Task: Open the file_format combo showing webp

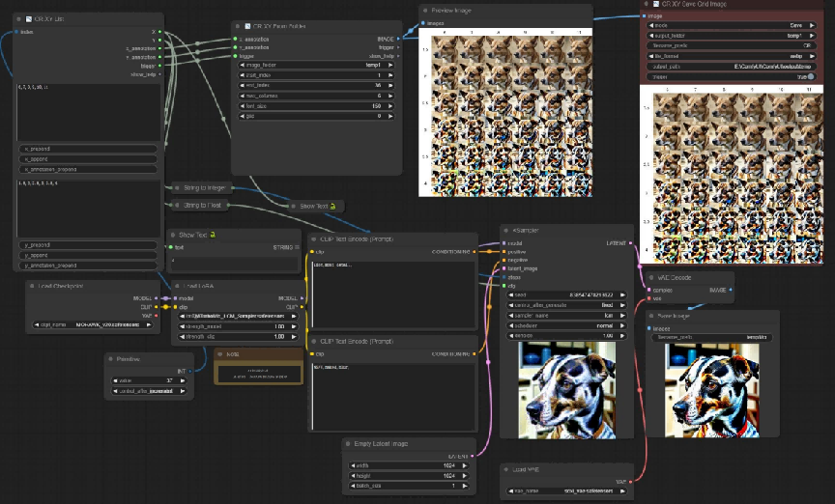Action: pos(732,56)
